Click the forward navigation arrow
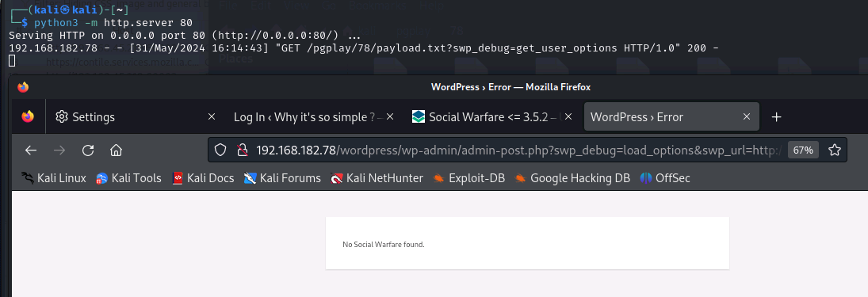This screenshot has height=297, width=868. [59, 150]
